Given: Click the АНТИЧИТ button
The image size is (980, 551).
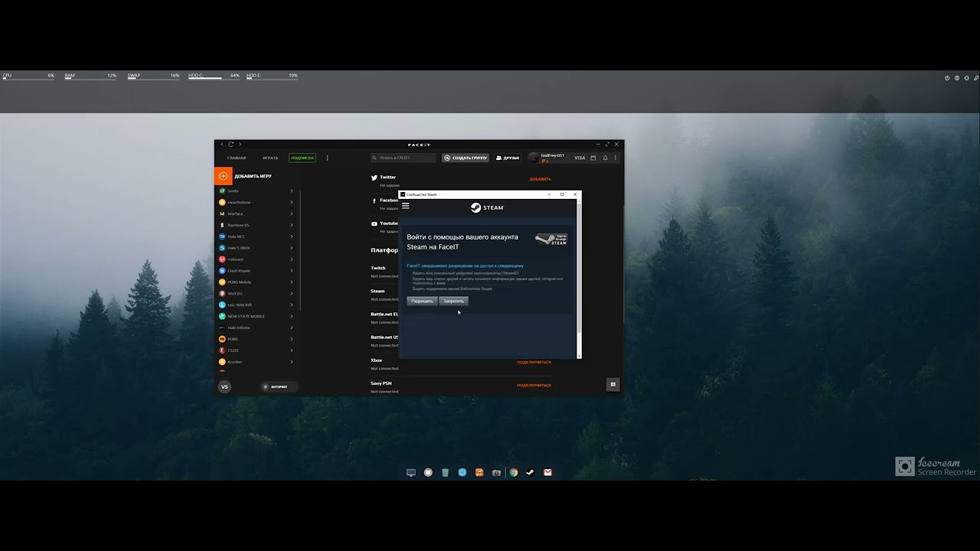Looking at the screenshot, I should (x=279, y=386).
